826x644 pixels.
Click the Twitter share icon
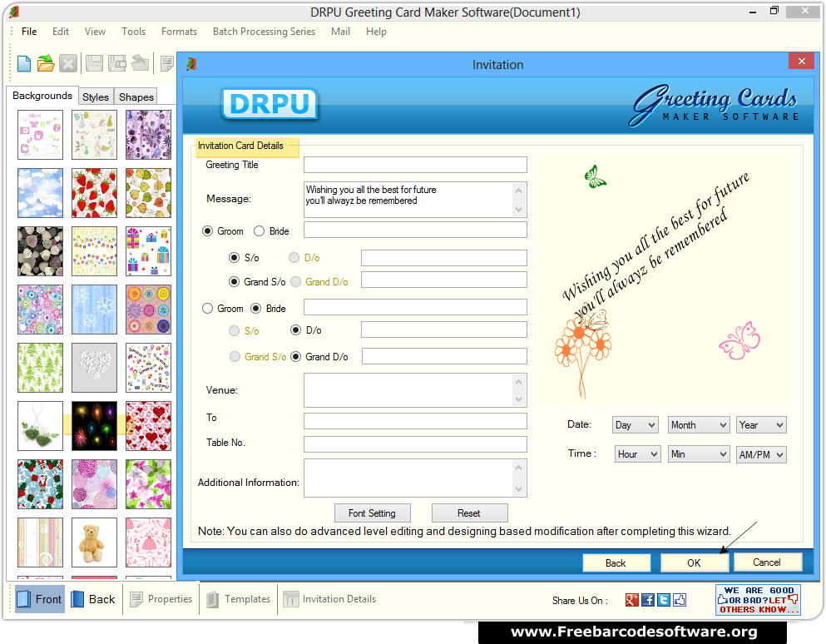click(664, 600)
